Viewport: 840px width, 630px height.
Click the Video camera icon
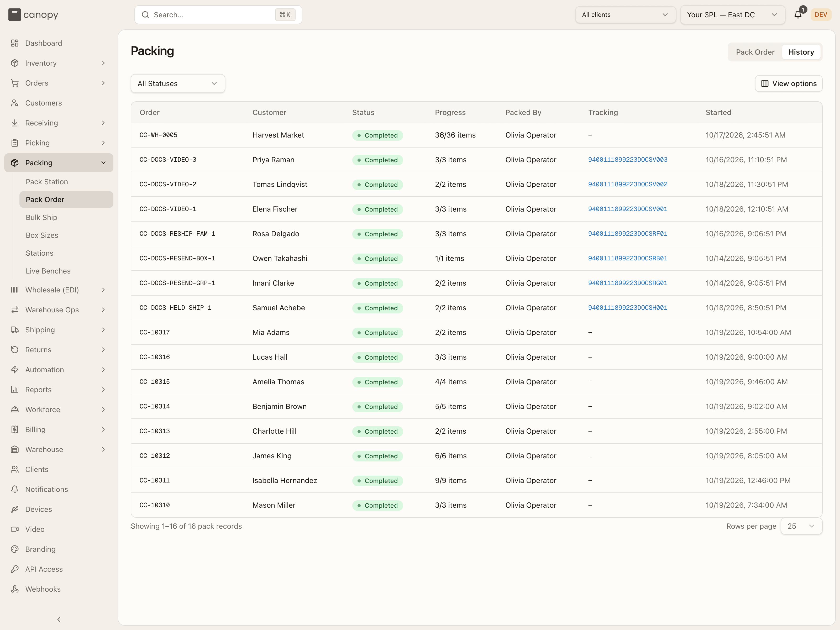tap(15, 529)
